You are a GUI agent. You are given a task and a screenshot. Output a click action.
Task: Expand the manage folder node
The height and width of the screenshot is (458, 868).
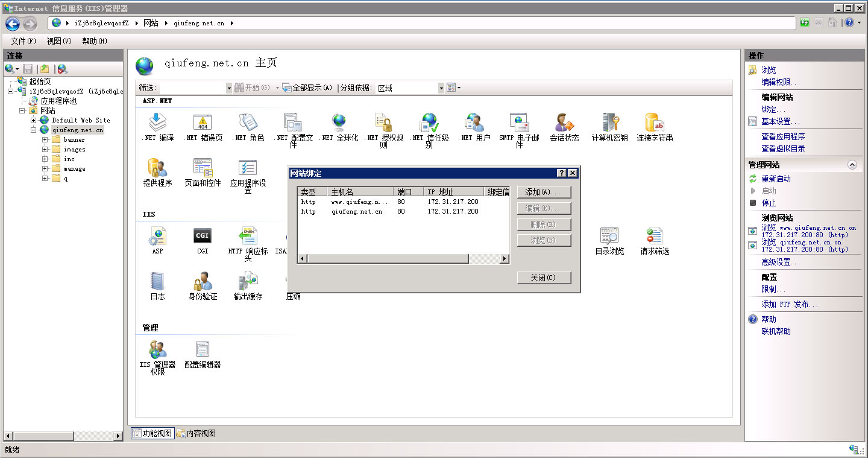(x=45, y=168)
